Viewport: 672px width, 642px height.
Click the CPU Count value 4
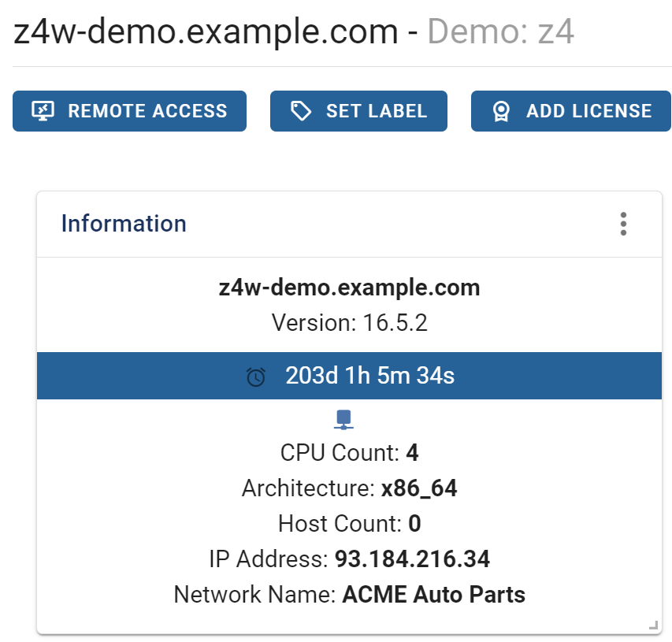[x=412, y=453]
